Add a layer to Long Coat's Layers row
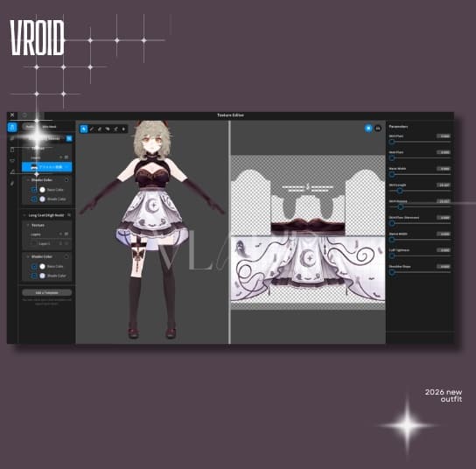 coord(60,234)
